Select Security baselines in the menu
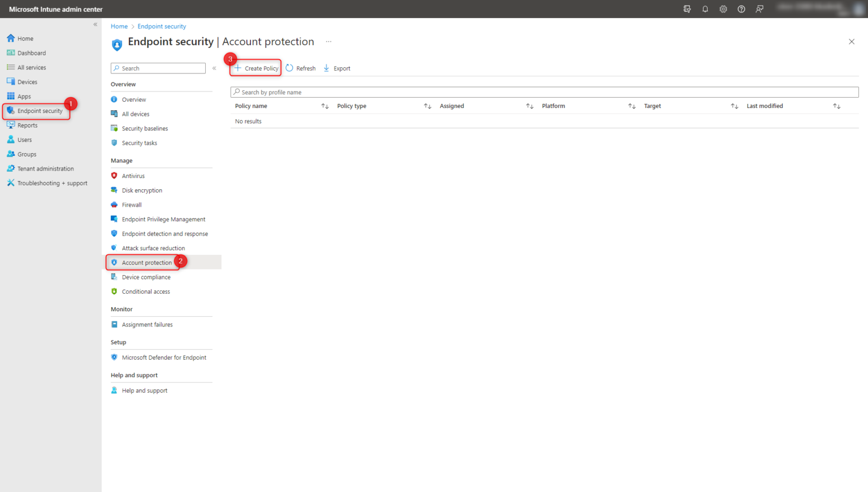This screenshot has height=492, width=868. click(x=145, y=128)
